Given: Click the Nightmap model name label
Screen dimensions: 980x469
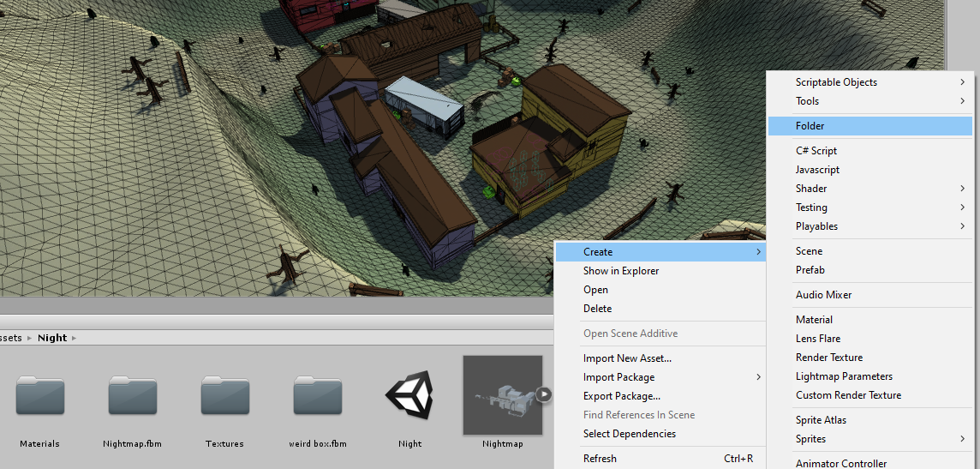Looking at the screenshot, I should (x=503, y=444).
